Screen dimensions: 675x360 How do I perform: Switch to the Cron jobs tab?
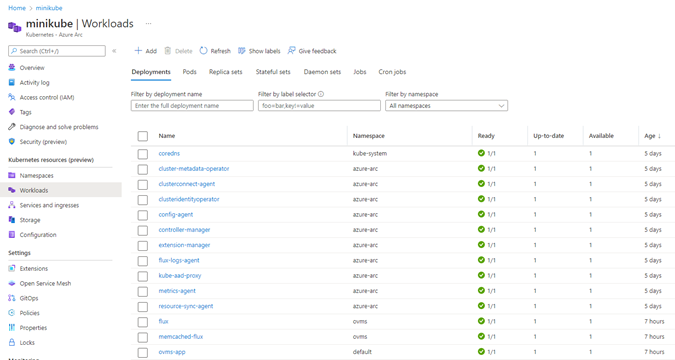tap(392, 72)
